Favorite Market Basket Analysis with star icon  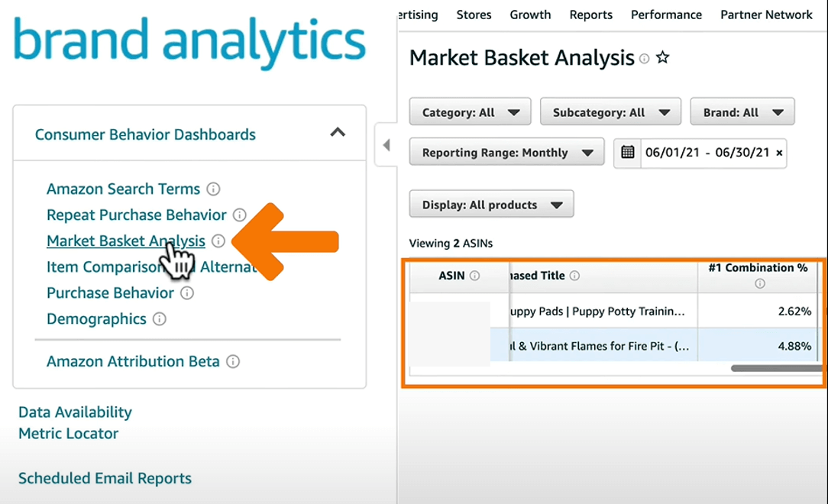pos(663,58)
